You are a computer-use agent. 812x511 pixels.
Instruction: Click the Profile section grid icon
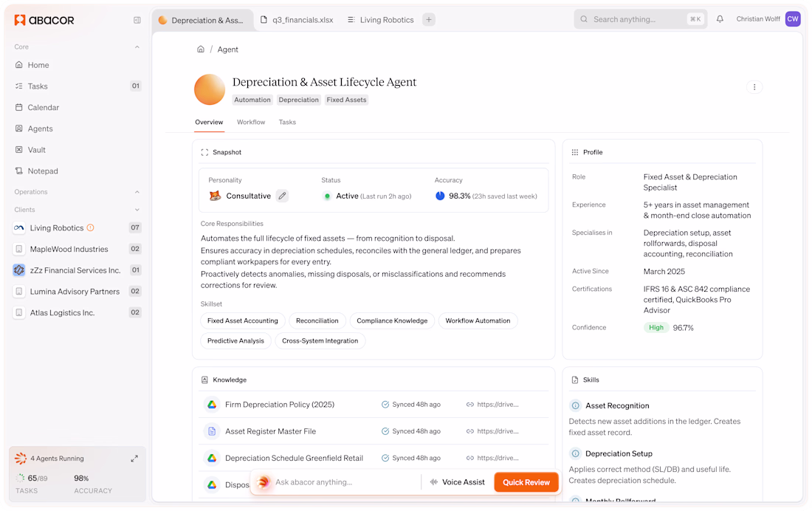point(575,152)
